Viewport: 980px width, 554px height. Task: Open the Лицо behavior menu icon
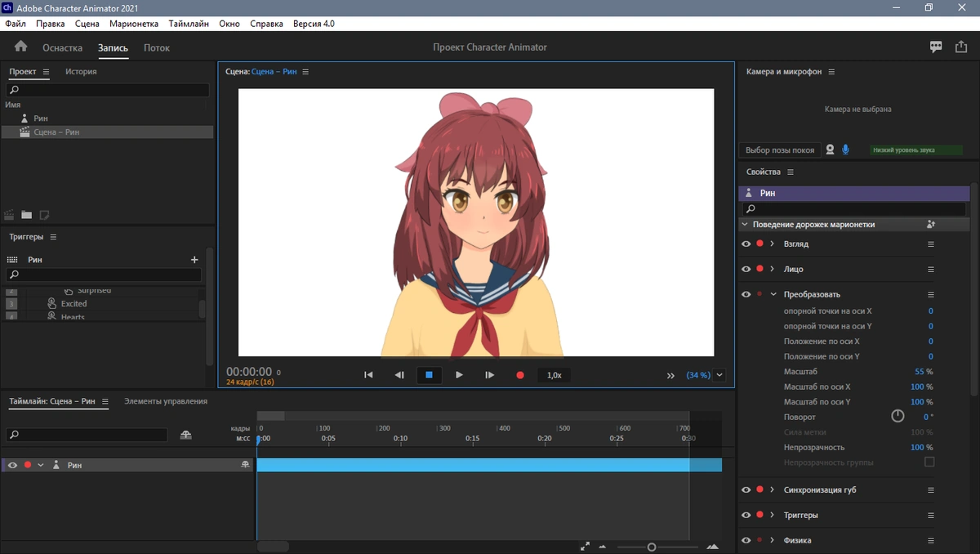point(930,270)
